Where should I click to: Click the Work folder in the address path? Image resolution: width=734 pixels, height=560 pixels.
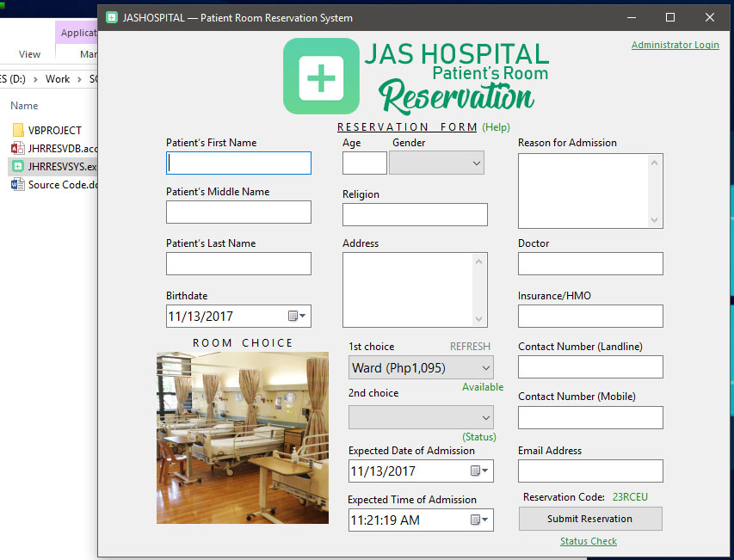[58, 79]
